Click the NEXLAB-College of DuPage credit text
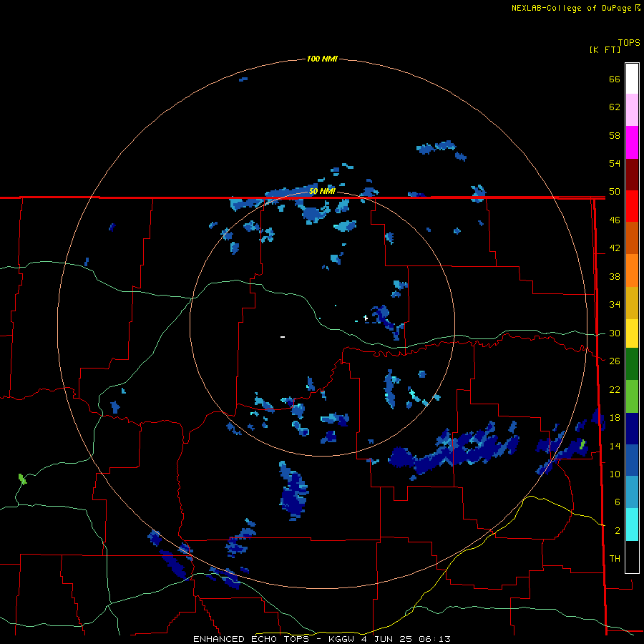 click(571, 8)
